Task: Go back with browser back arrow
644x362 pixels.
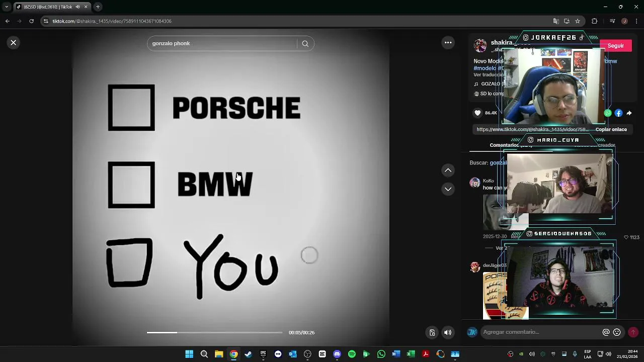Action: 7,21
